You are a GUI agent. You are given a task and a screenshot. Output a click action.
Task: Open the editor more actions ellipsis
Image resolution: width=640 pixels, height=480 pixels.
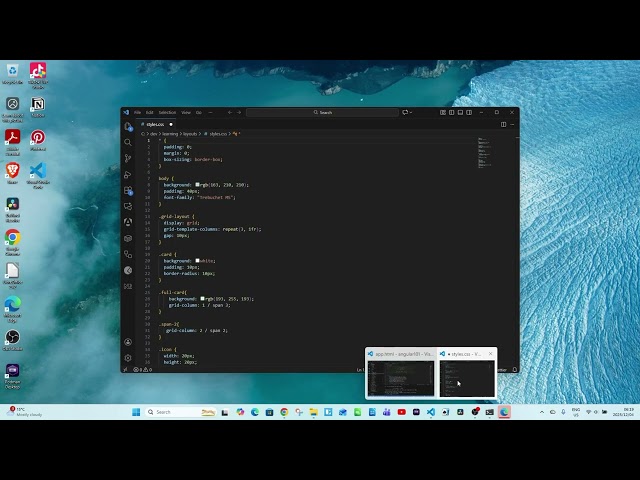512,124
